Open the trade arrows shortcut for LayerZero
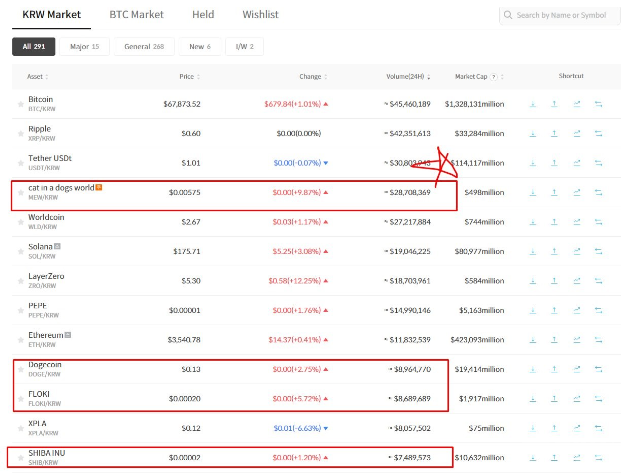This screenshot has height=474, width=630. click(x=598, y=281)
